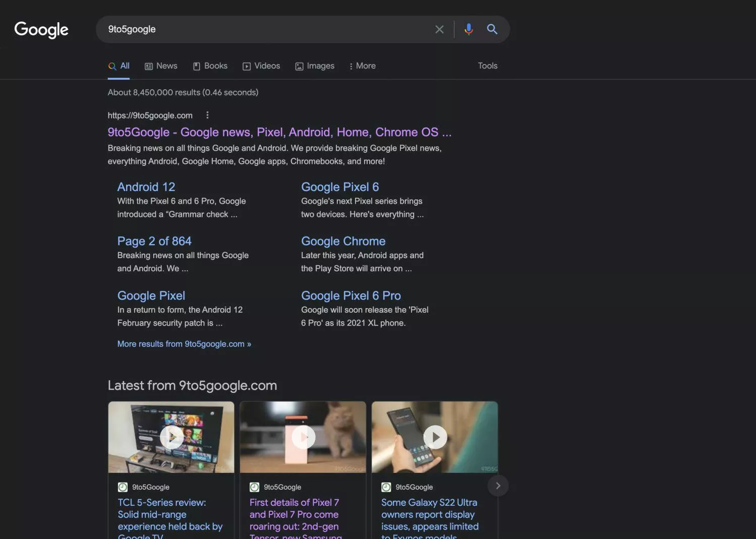Click the 9to5Google source icon on Pixel 7 card
Screen dimensions: 756x539
pyautogui.click(x=254, y=487)
